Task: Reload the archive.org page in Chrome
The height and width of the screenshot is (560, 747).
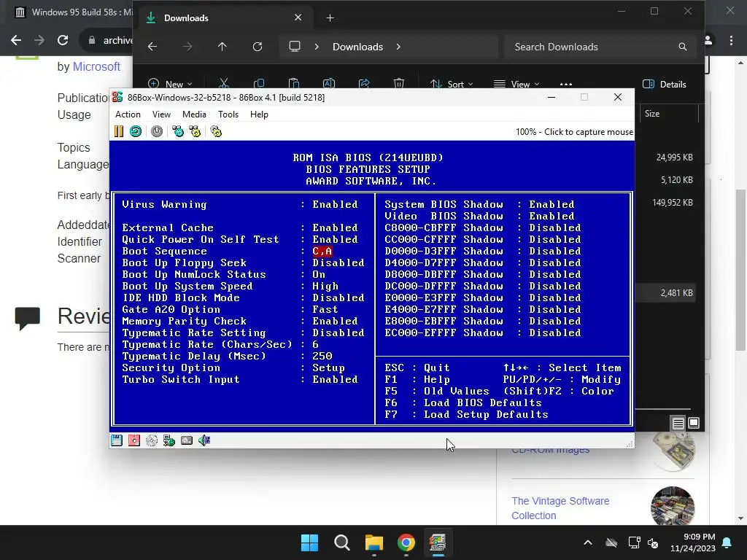Action: [63, 41]
